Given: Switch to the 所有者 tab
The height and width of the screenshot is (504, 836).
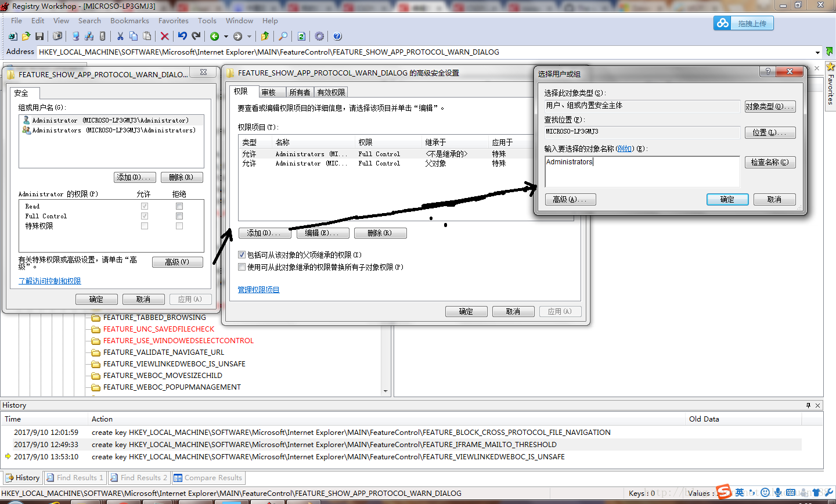Looking at the screenshot, I should pyautogui.click(x=300, y=92).
